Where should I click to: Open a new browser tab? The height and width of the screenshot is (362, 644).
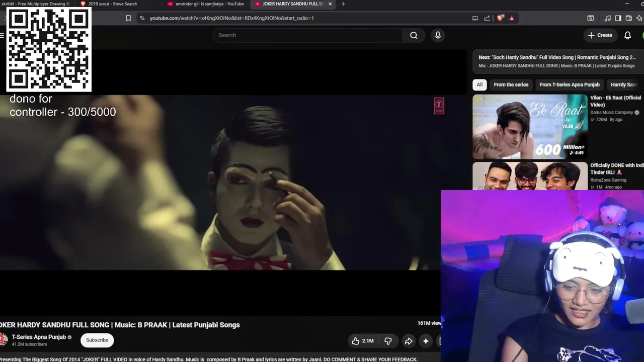coord(343,4)
